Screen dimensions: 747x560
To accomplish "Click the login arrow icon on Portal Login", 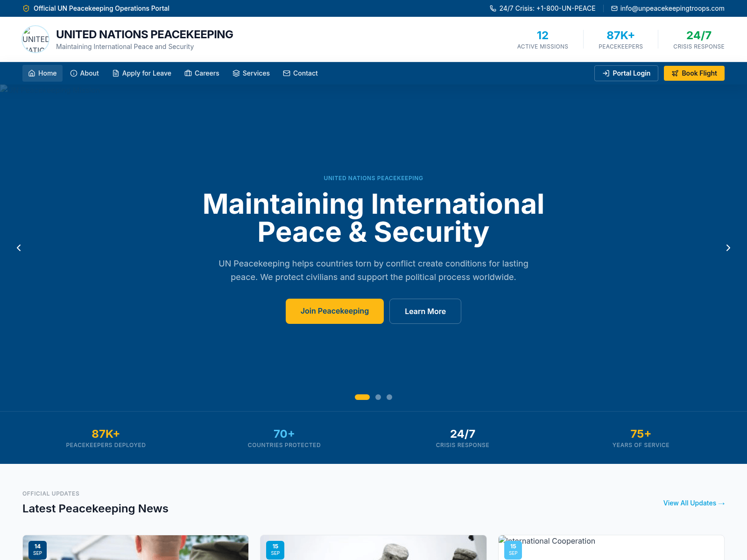I will click(606, 73).
